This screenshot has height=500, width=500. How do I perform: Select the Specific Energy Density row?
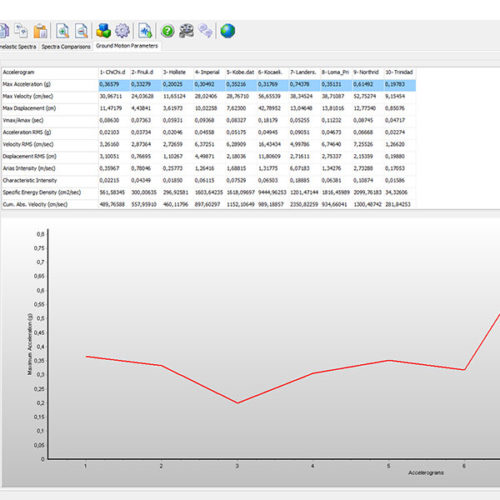tap(209, 192)
